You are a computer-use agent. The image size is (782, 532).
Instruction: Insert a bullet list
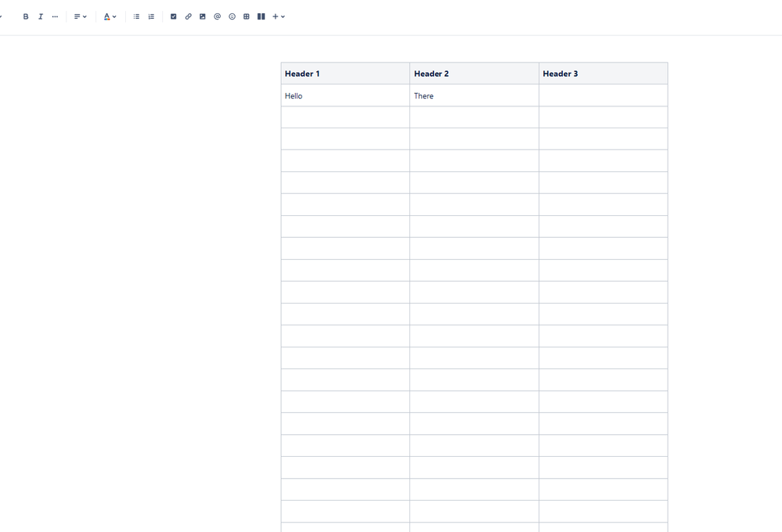pyautogui.click(x=136, y=16)
